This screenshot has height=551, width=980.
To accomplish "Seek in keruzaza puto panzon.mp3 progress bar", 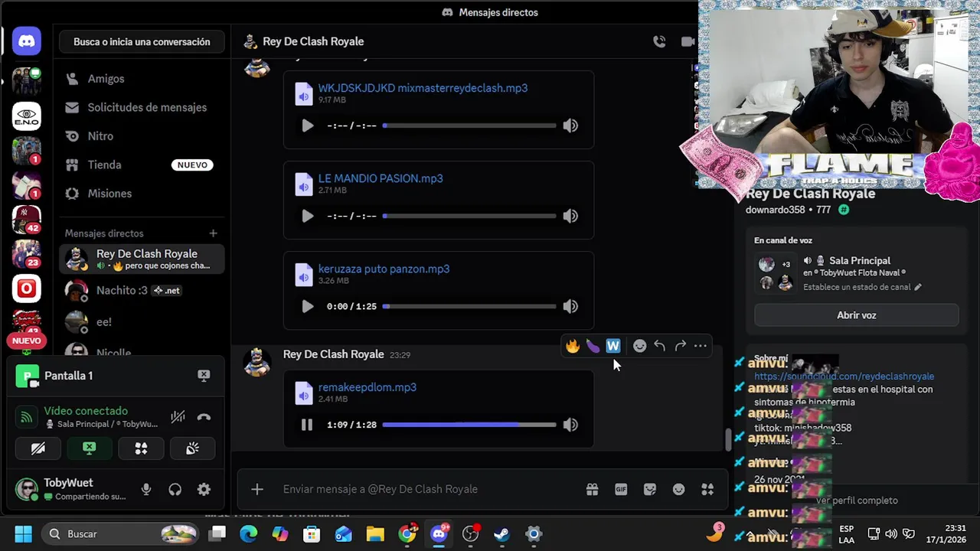I will (x=469, y=306).
